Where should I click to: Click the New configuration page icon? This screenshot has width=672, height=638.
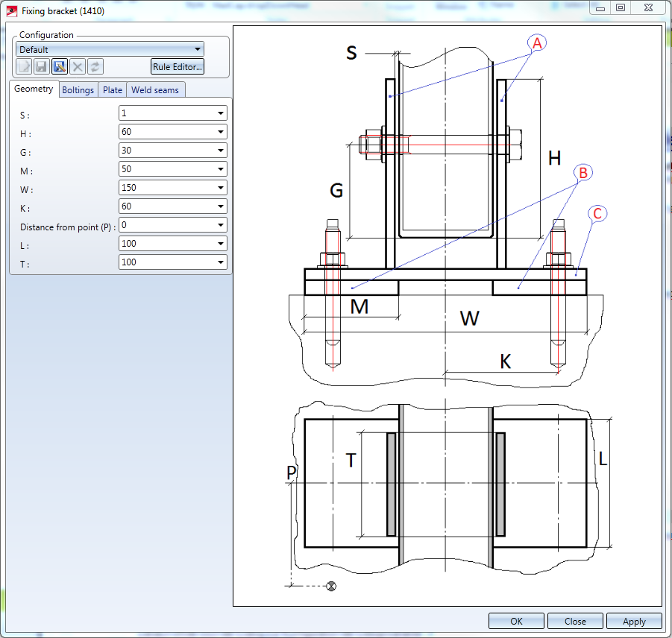pos(24,67)
